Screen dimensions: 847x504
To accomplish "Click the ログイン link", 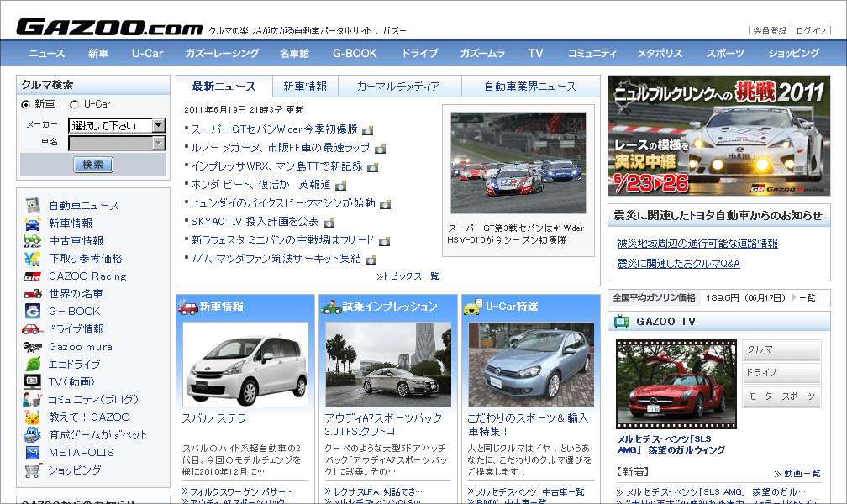I will (810, 31).
